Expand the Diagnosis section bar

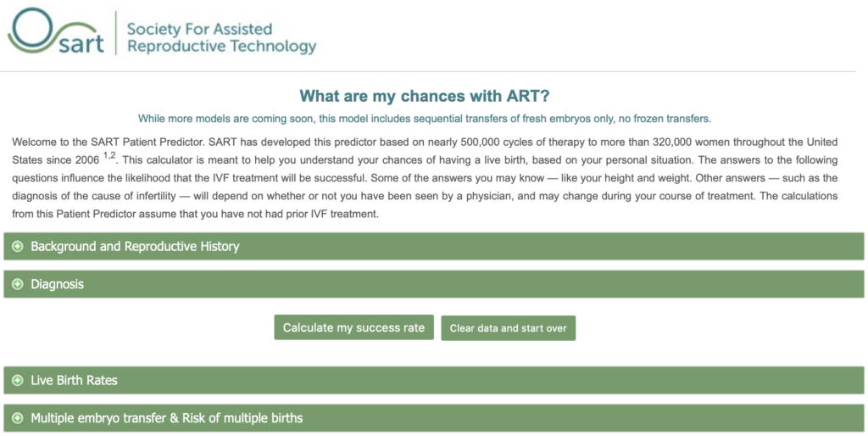[x=433, y=284]
